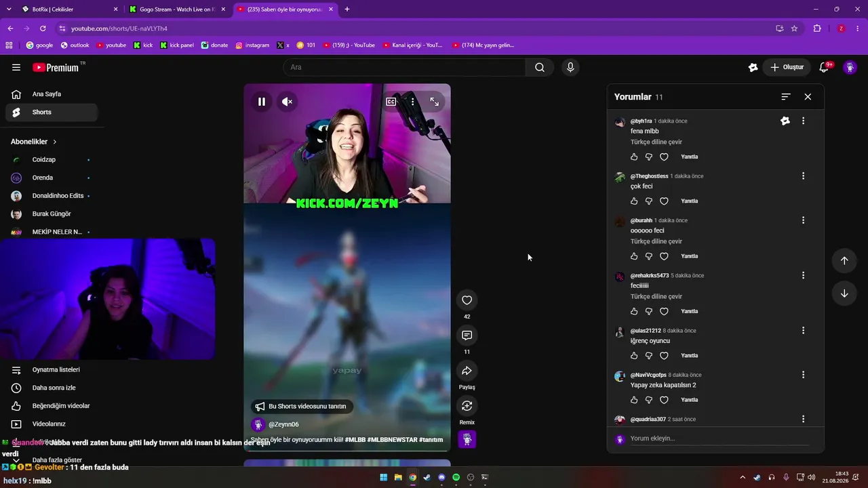The height and width of the screenshot is (488, 868).
Task: Heart the @byh1ra comment
Action: (x=664, y=157)
